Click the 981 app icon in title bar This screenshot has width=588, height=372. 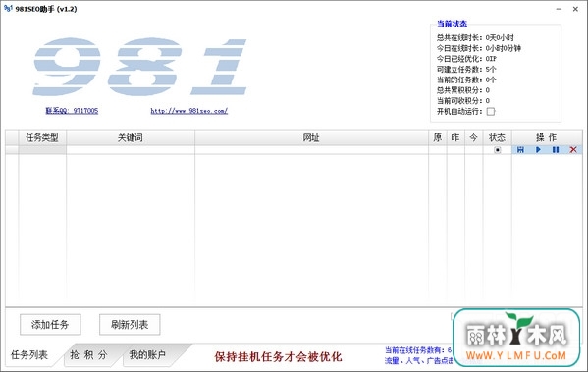click(x=8, y=8)
